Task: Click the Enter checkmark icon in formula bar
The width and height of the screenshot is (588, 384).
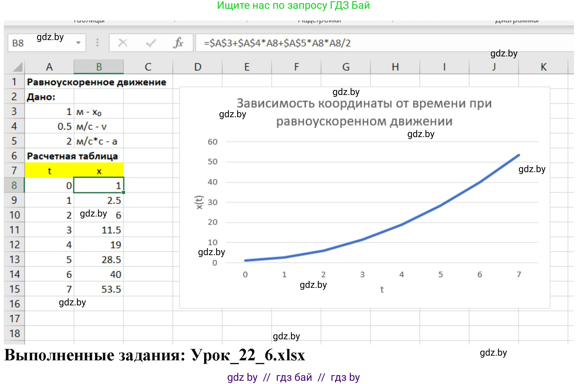Action: [151, 43]
